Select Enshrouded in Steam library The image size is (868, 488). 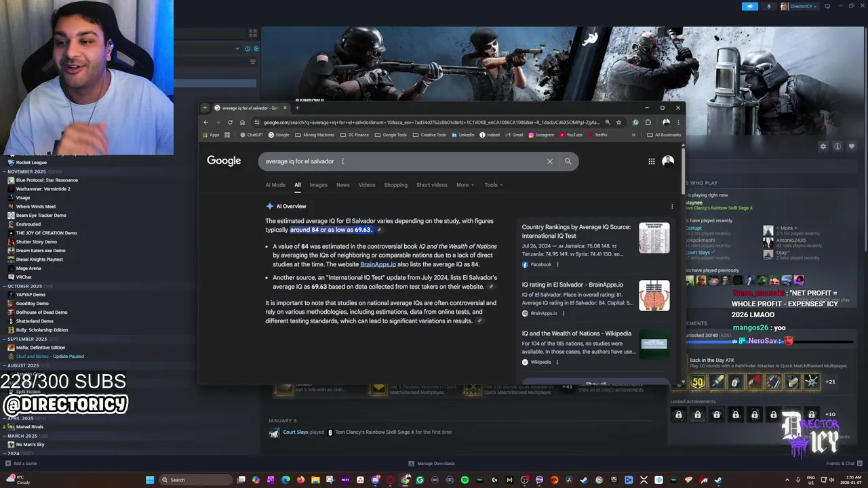pyautogui.click(x=28, y=224)
